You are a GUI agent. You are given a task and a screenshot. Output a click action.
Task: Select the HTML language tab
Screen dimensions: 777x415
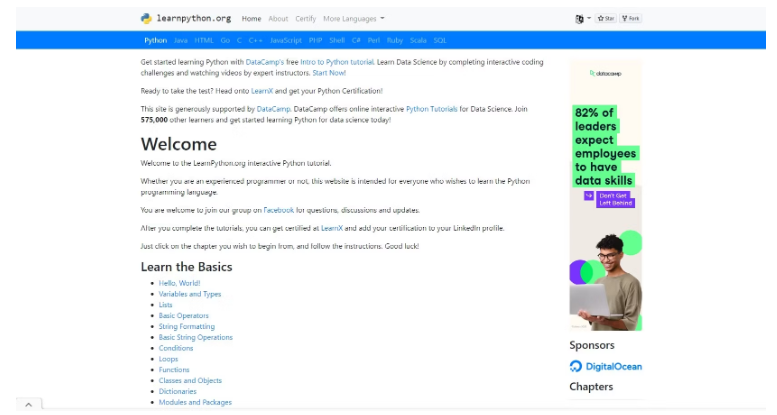[204, 41]
